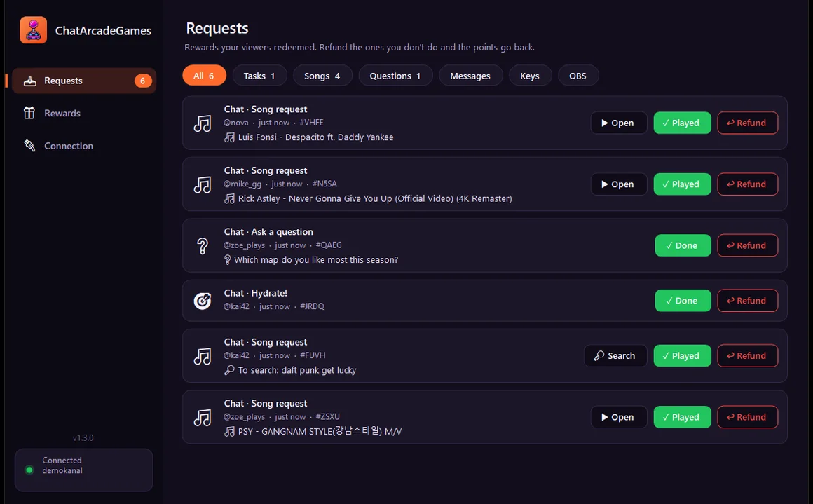This screenshot has width=813, height=504.
Task: Click the music note icon on @nova's request
Action: coord(203,123)
